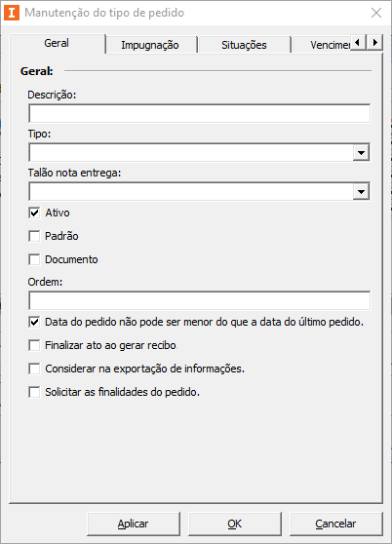
Task: Focus the Descrição text field
Action: [200, 113]
